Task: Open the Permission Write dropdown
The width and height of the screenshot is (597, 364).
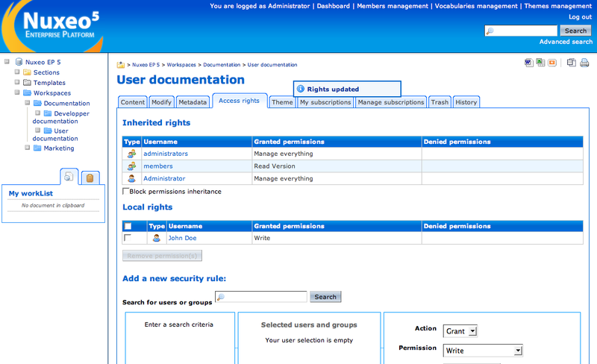Action: [x=483, y=351]
